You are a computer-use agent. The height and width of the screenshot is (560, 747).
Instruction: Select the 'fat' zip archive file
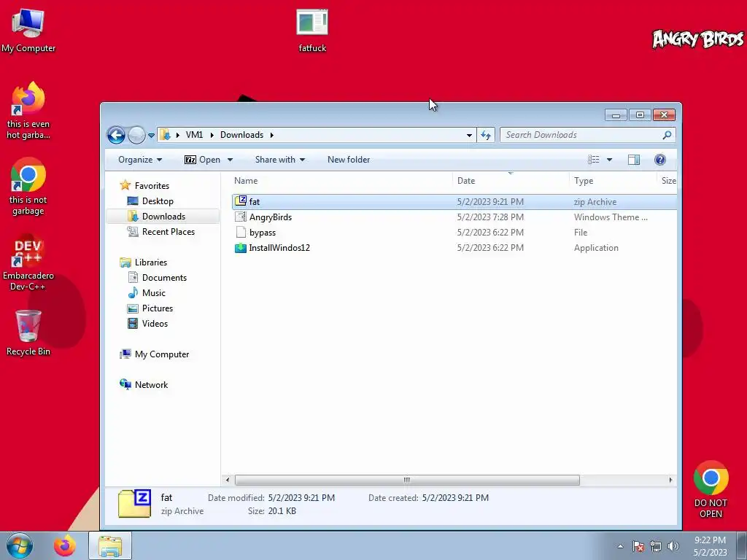click(x=454, y=202)
